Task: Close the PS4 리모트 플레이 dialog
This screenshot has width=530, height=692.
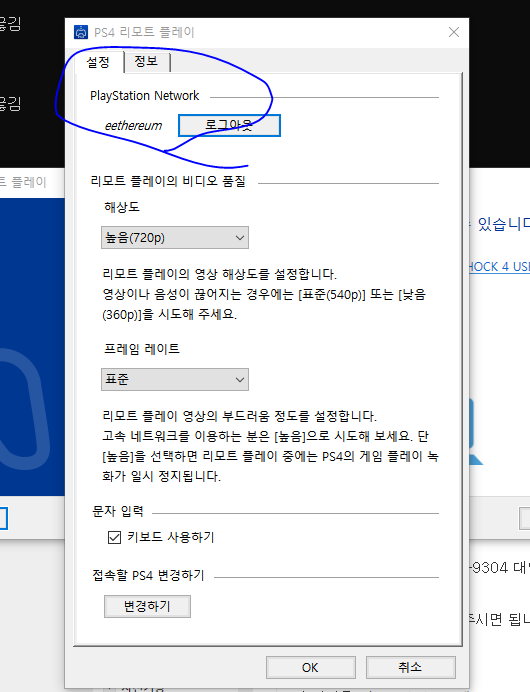Action: click(454, 32)
